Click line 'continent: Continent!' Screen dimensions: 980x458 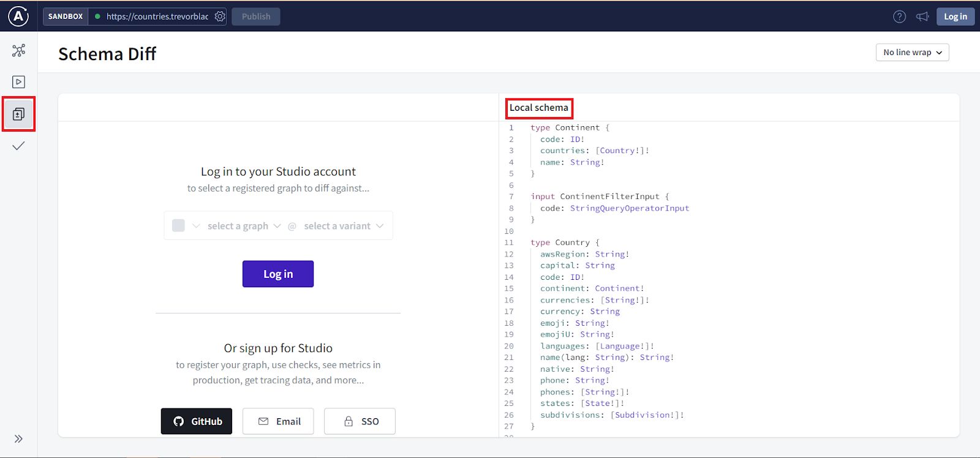(x=592, y=288)
